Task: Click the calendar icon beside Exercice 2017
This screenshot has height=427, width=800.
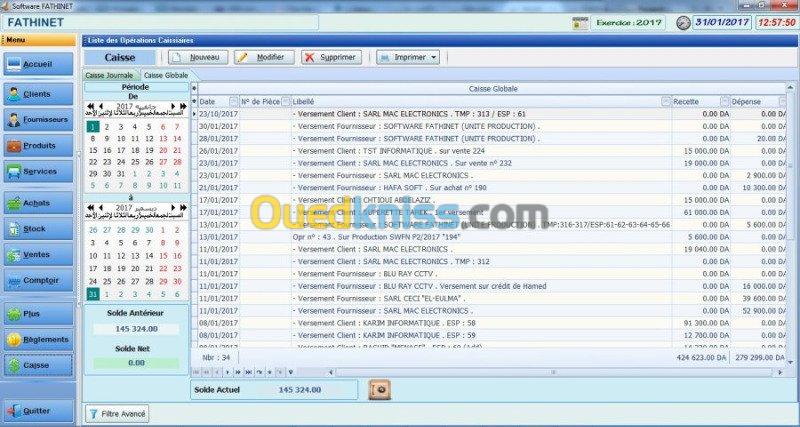Action: click(580, 23)
